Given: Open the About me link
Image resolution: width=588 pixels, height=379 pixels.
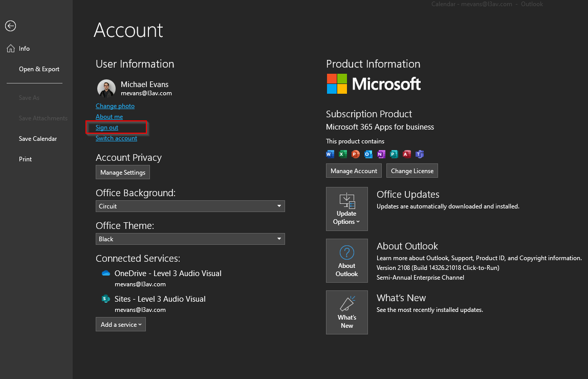Looking at the screenshot, I should point(109,117).
